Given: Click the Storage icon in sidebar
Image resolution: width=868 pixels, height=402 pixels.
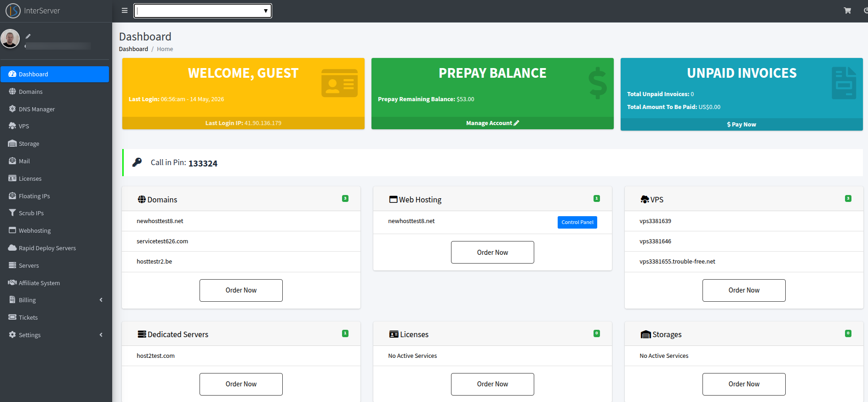Looking at the screenshot, I should [12, 144].
